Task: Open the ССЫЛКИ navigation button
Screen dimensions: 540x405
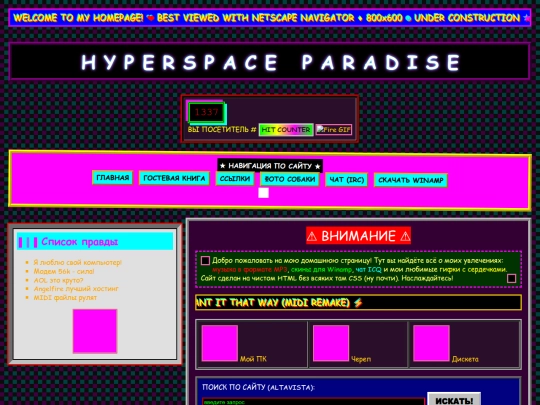Action: (235, 179)
